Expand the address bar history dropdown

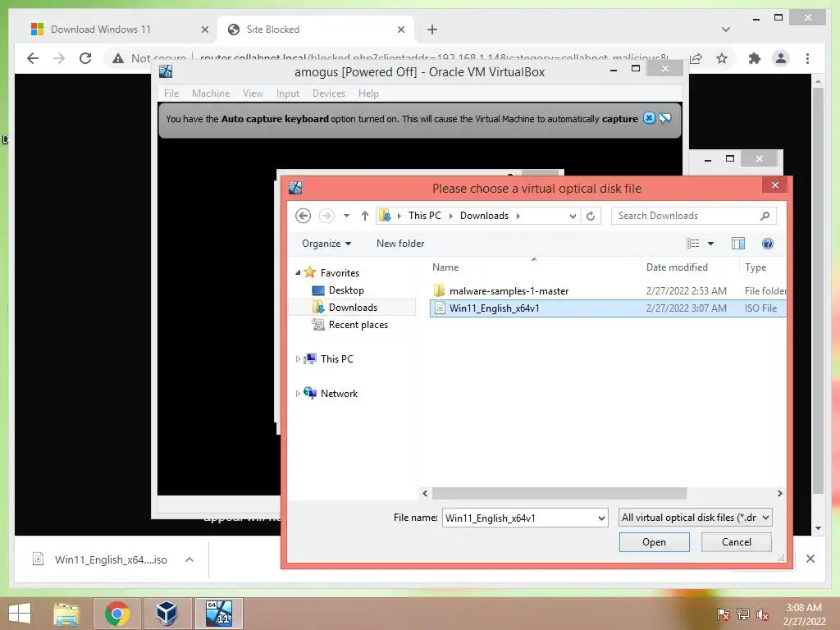point(573,216)
